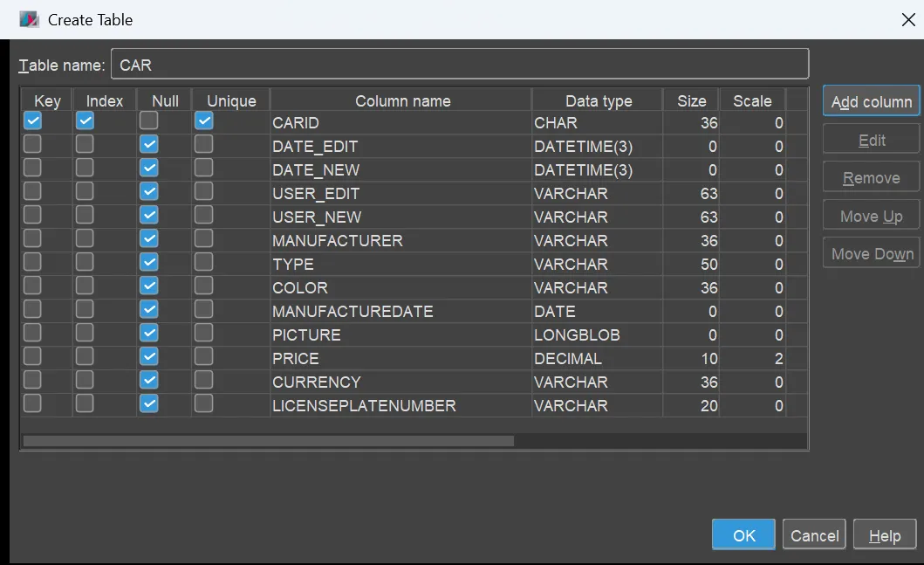Enable Unique for the USER_NEW column
This screenshot has height=565, width=924.
pyautogui.click(x=204, y=215)
